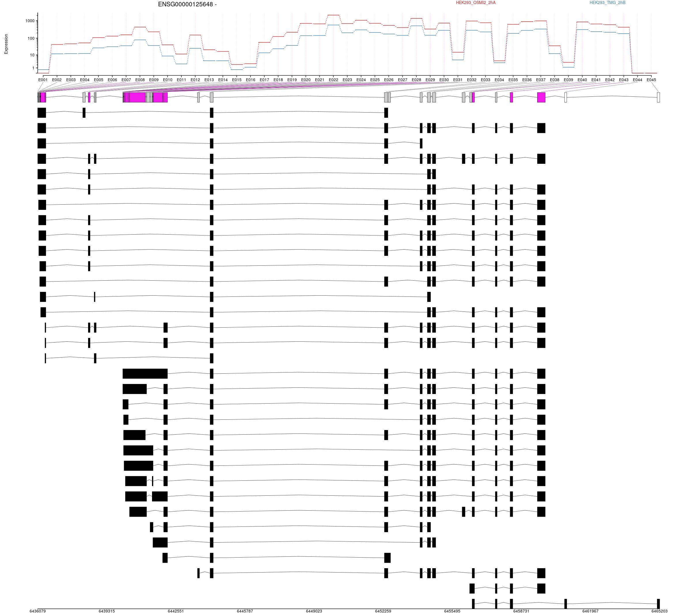Click the red expression peak above E022

(x=333, y=15)
